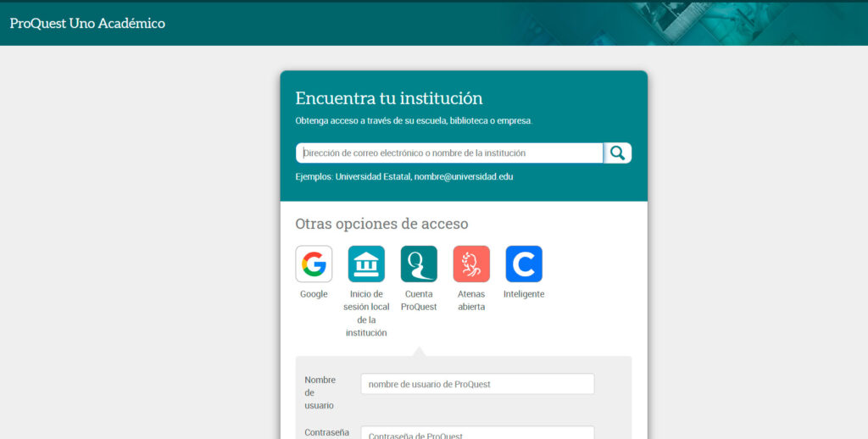Choose the Google sign-in icon
This screenshot has width=868, height=439.
[314, 264]
